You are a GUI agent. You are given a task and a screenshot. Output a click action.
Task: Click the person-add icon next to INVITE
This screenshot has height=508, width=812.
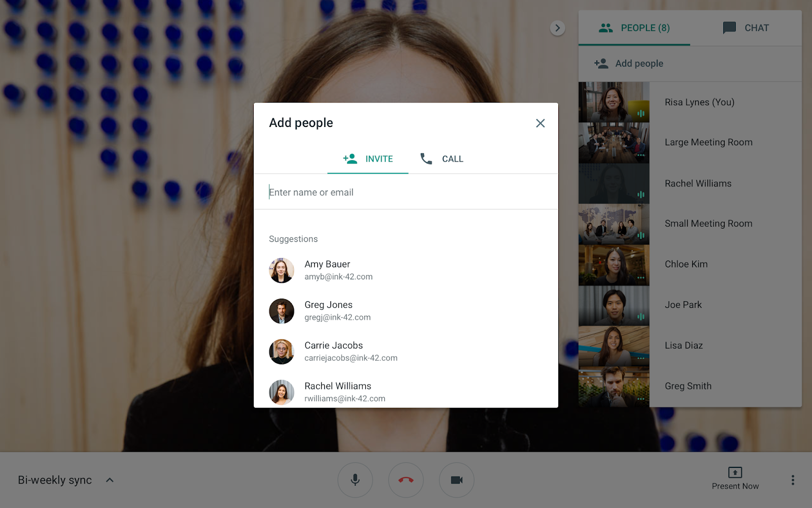(350, 158)
